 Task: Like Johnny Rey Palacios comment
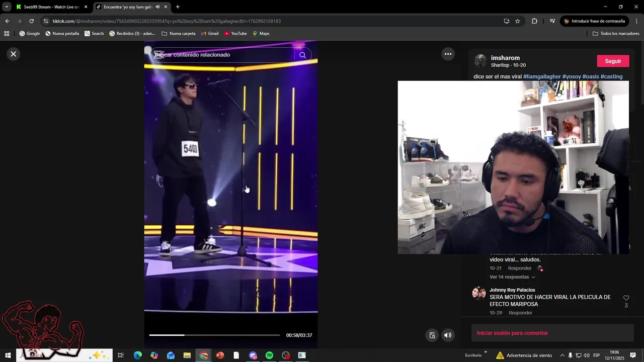pos(626,298)
